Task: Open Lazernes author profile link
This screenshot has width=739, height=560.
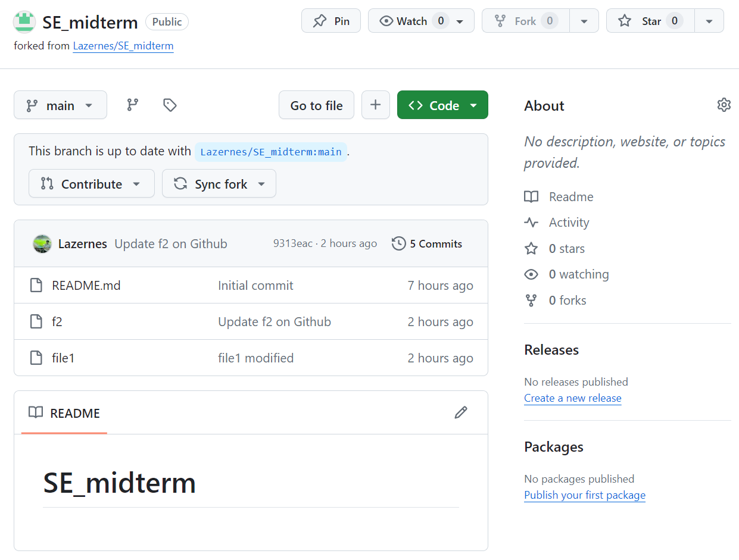Action: coord(83,244)
